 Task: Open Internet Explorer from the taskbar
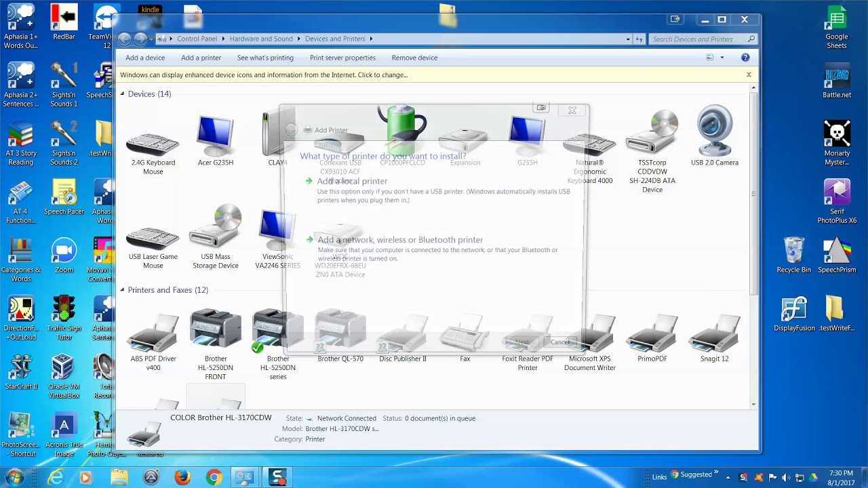coord(56,477)
